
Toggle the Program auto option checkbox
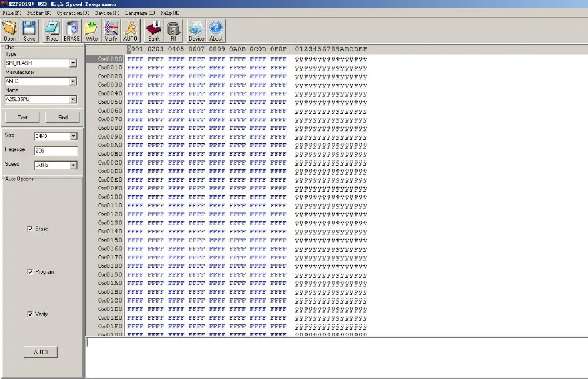pyautogui.click(x=30, y=272)
